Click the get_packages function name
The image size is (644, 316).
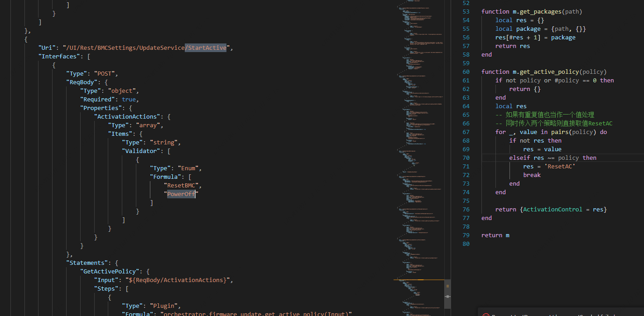click(537, 11)
